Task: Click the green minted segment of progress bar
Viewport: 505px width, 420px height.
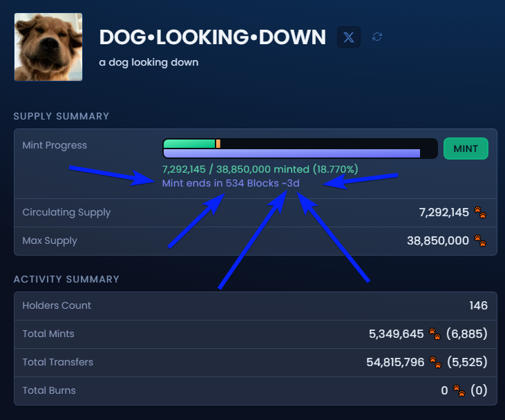Action: pyautogui.click(x=189, y=144)
